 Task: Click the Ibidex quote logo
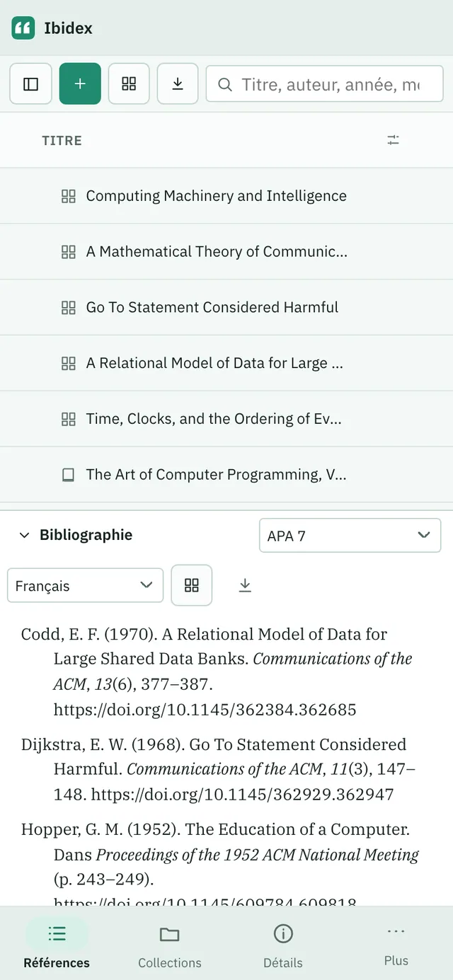[23, 28]
